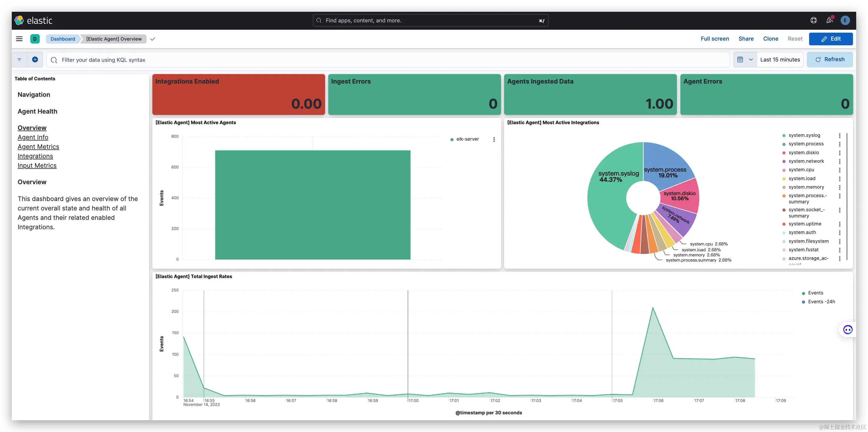Toggle system.load label in pie legend
This screenshot has height=432, width=868.
coord(802,178)
